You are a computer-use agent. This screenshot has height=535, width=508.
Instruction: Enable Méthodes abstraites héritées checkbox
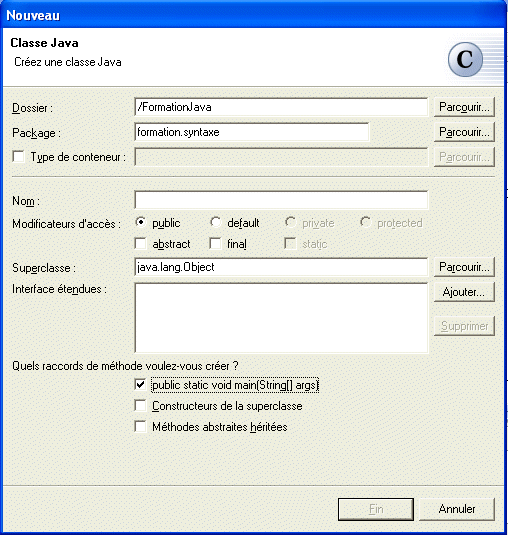pyautogui.click(x=141, y=426)
